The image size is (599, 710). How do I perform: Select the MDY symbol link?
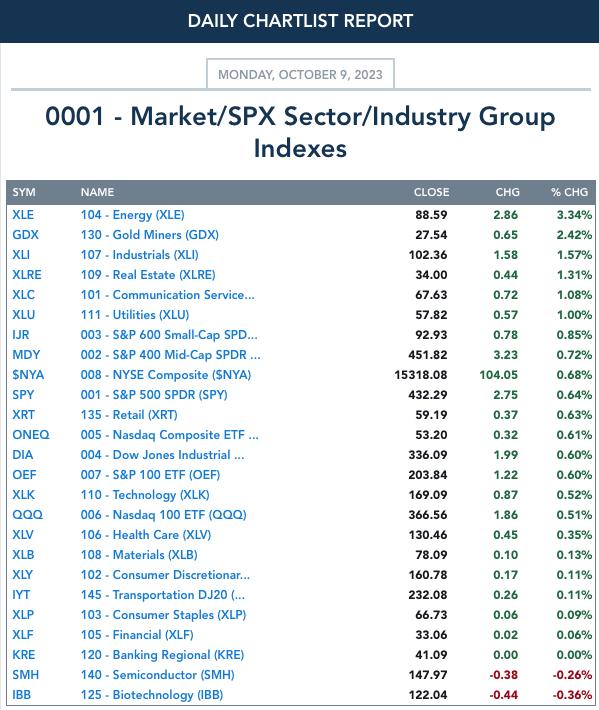click(x=26, y=355)
